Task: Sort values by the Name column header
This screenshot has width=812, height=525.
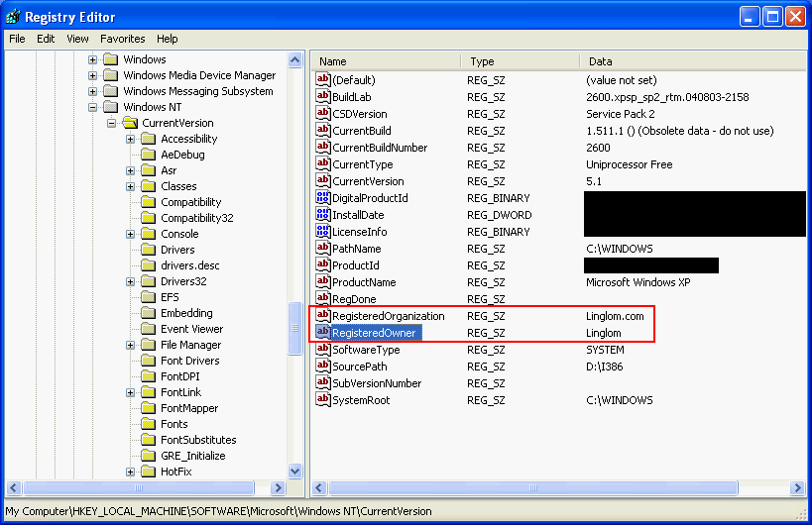Action: coord(387,61)
